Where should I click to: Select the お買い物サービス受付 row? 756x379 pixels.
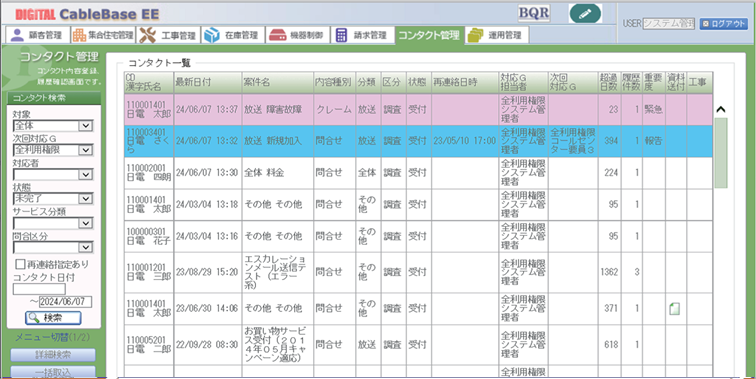pos(418,345)
